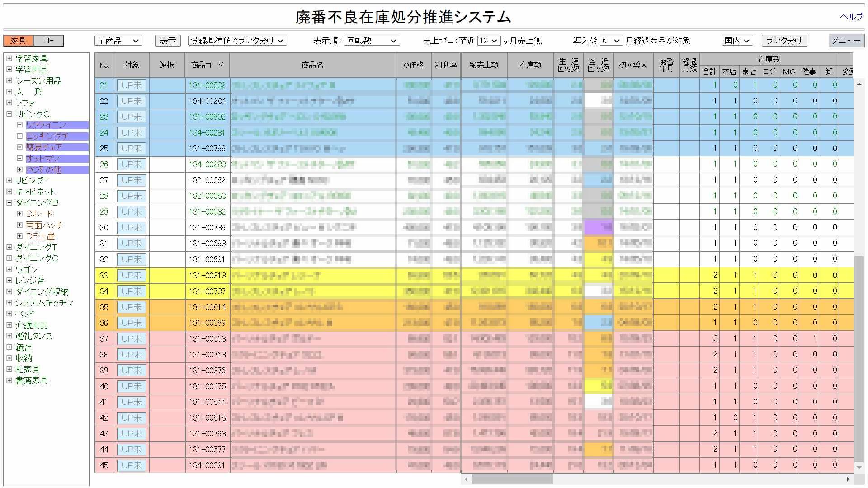Click the ランク分け button

point(784,41)
